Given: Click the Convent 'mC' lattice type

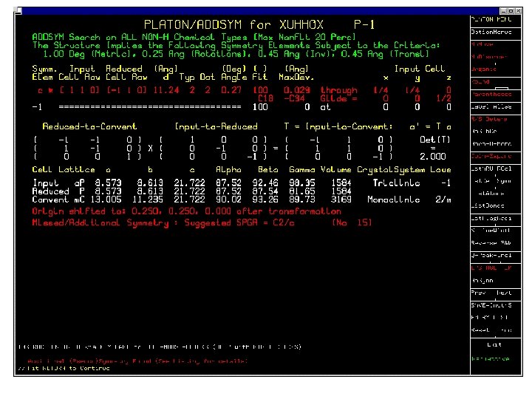Looking at the screenshot, I should coord(79,199).
